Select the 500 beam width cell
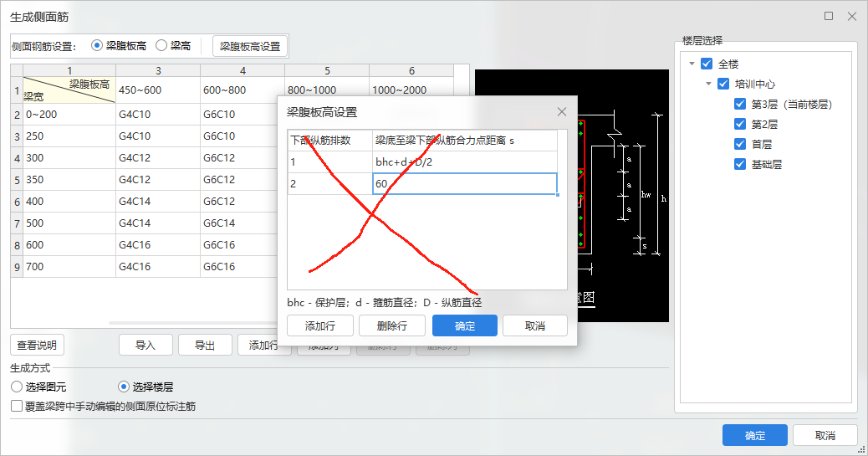Image resolution: width=868 pixels, height=456 pixels. tap(69, 223)
